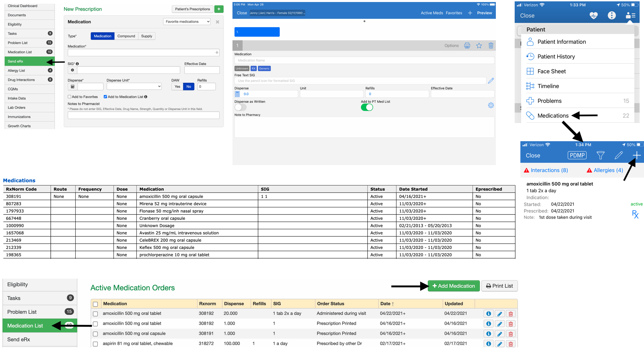Screen dimensions: 644x354
Task: Open Timeline in phone Patient menu
Action: [580, 86]
